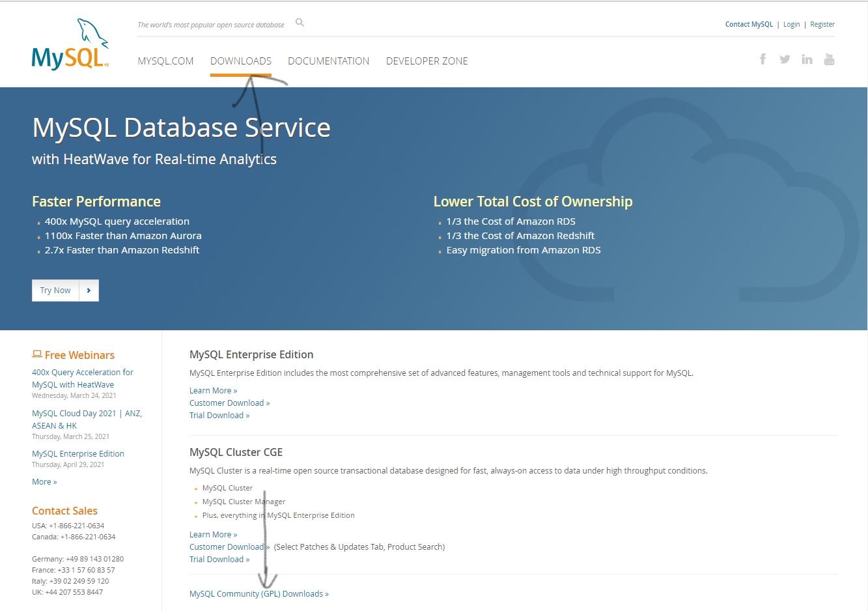Click 'The world's most popular open source database' tagline
Viewport: 868px width, 611px height.
[x=211, y=25]
